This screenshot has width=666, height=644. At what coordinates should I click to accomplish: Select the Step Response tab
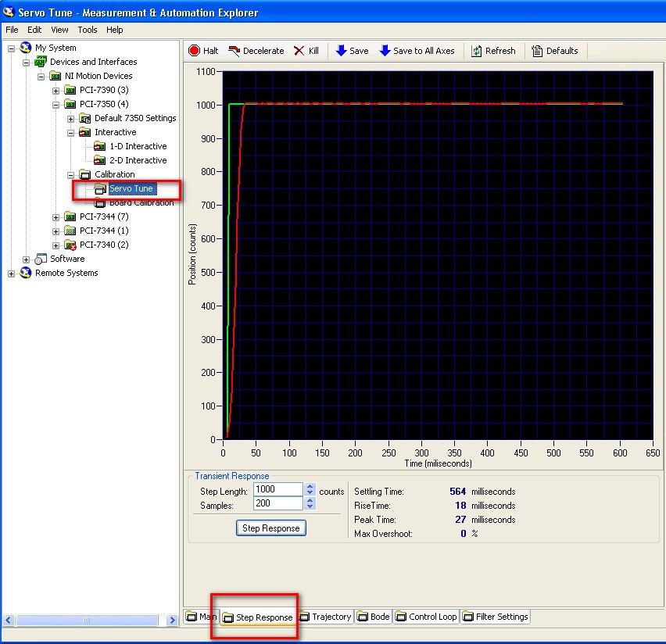[x=258, y=617]
